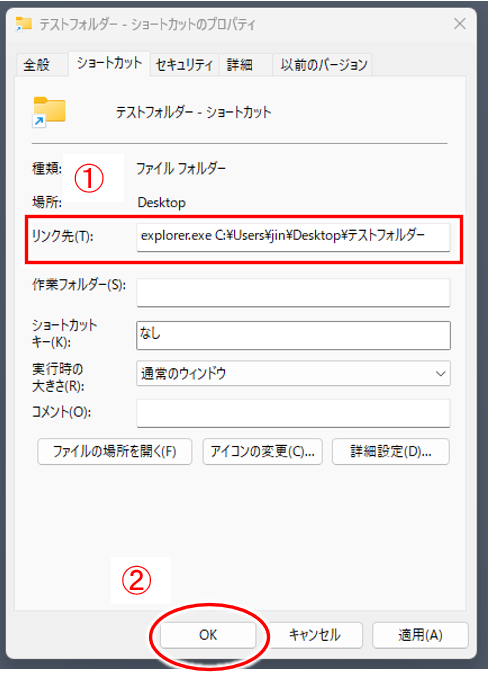Screen dimensions: 488x676
Task: Select the ショートカット tab
Action: point(109,63)
